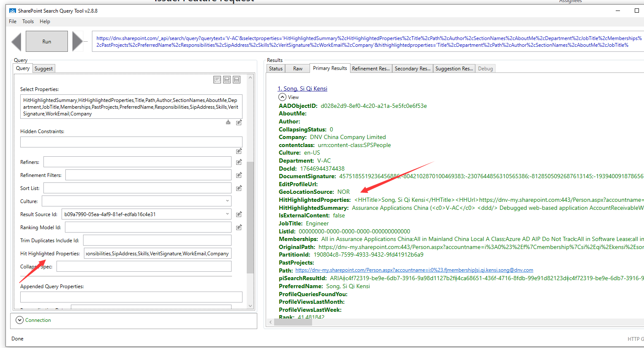Run the search query
Viewport: 644px width, 348px height.
pyautogui.click(x=46, y=41)
